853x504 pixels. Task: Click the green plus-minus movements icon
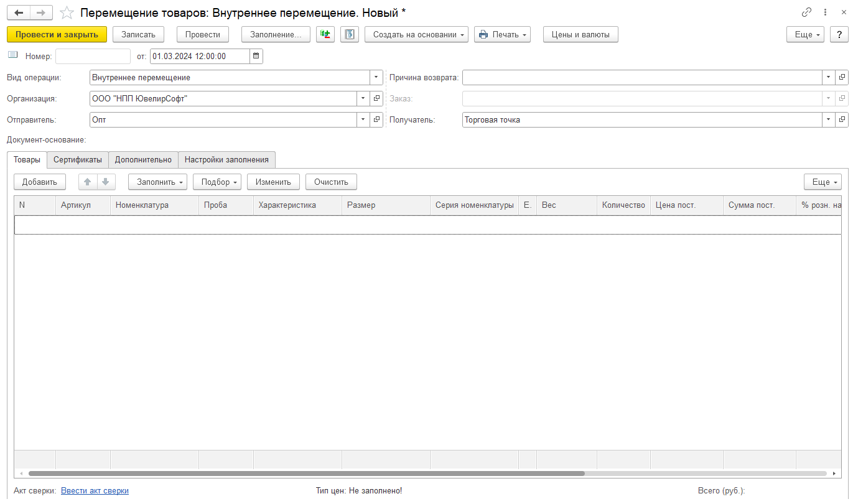click(x=325, y=34)
